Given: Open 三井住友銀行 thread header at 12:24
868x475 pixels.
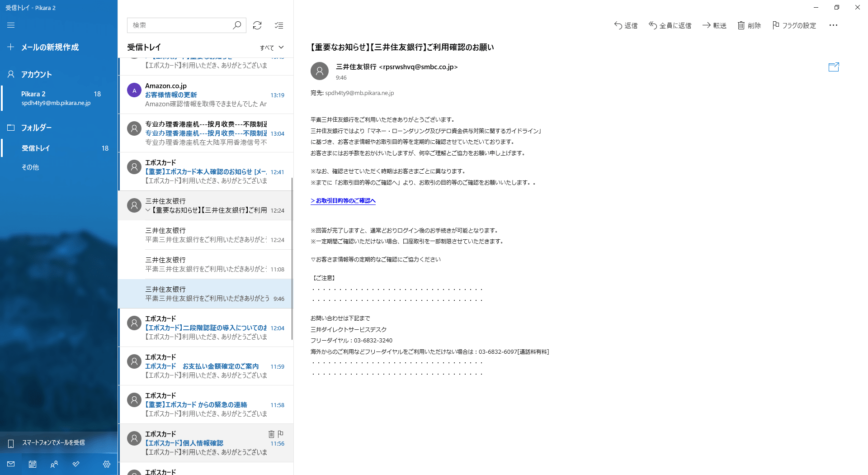Looking at the screenshot, I should tap(206, 205).
